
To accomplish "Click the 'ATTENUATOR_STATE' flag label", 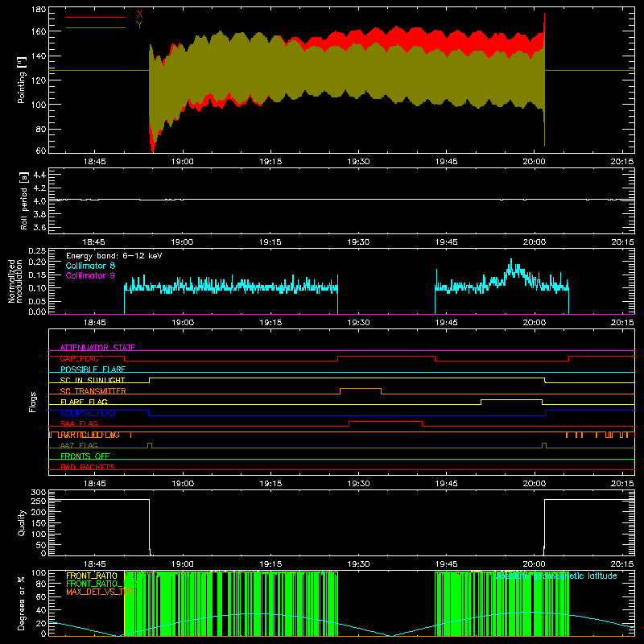I will (x=97, y=348).
